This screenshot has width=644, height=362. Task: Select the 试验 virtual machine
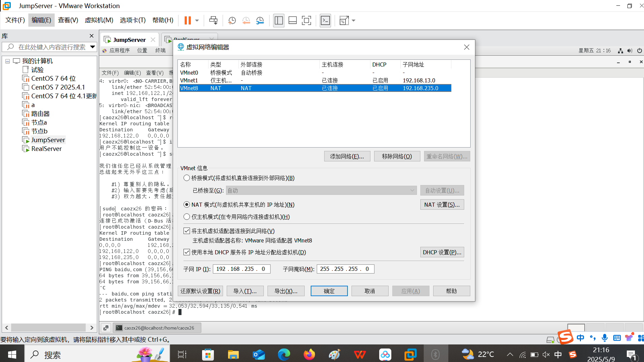click(x=37, y=70)
